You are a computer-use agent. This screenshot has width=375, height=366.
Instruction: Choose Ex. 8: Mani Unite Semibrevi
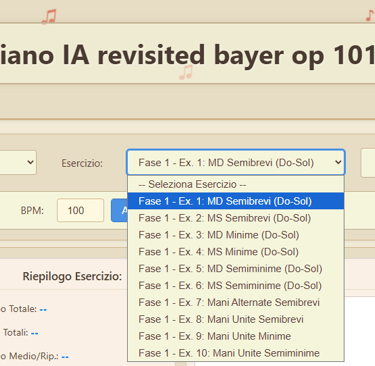point(236,319)
